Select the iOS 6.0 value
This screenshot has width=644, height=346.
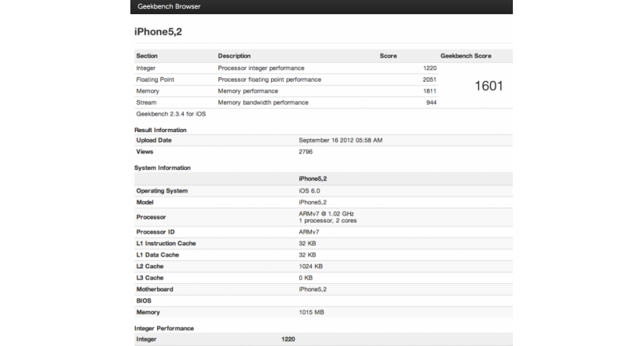tap(309, 191)
